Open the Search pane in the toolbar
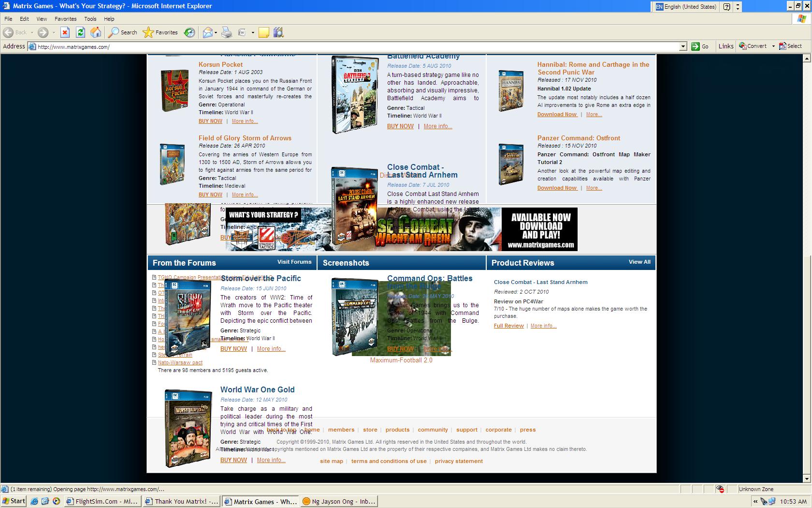 [x=123, y=32]
